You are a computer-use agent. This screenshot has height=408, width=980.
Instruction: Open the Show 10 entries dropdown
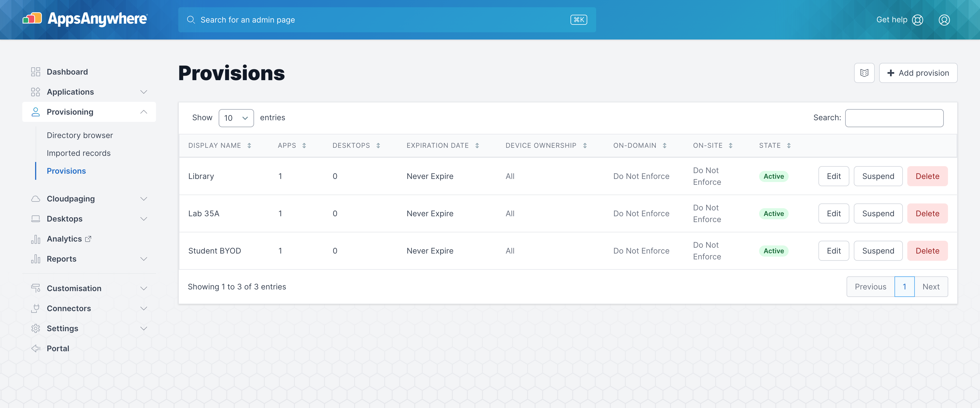pyautogui.click(x=236, y=118)
